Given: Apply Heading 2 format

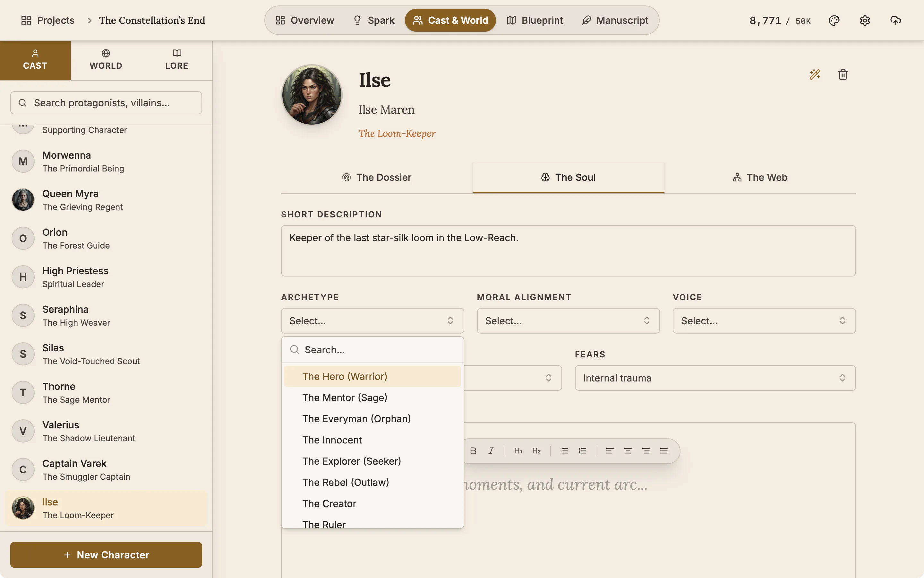Looking at the screenshot, I should [537, 451].
